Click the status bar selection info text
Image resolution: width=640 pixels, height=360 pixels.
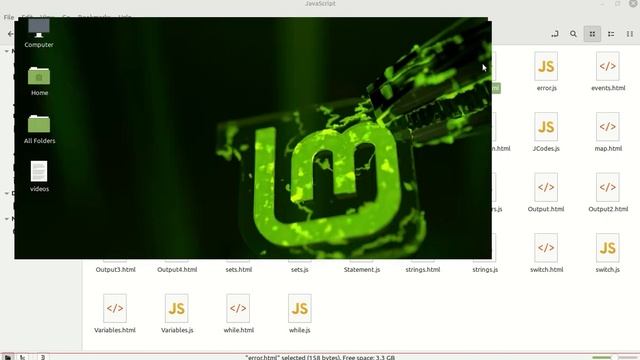(x=320, y=357)
